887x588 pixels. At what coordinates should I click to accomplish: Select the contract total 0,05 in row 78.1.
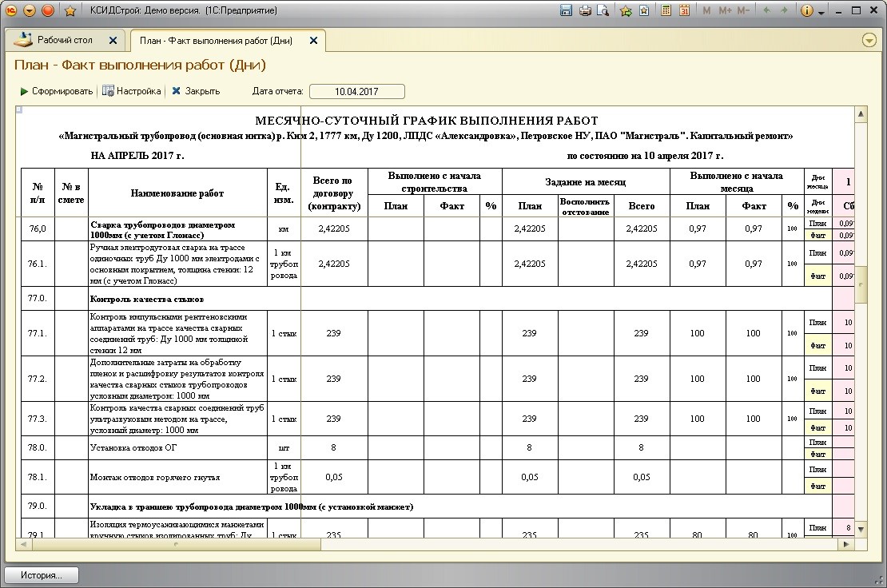tap(334, 477)
